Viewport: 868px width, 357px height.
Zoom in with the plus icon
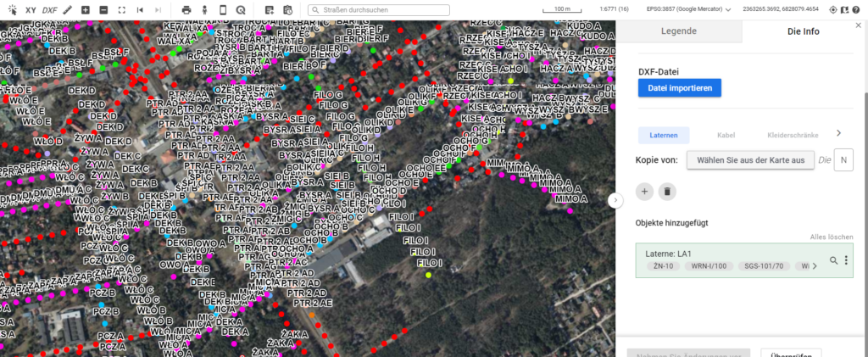(86, 9)
